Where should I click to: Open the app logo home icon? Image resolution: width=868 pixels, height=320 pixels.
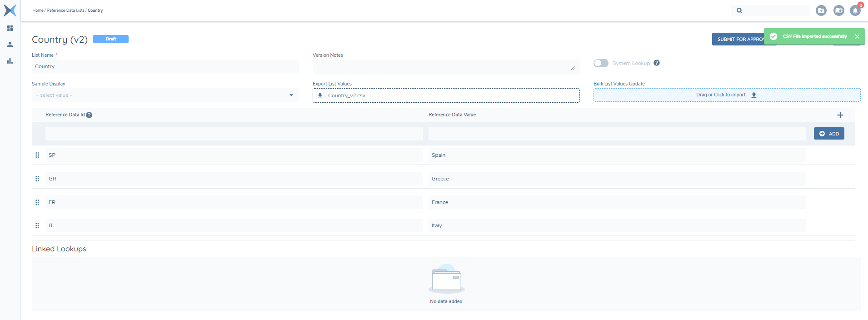coord(10,10)
